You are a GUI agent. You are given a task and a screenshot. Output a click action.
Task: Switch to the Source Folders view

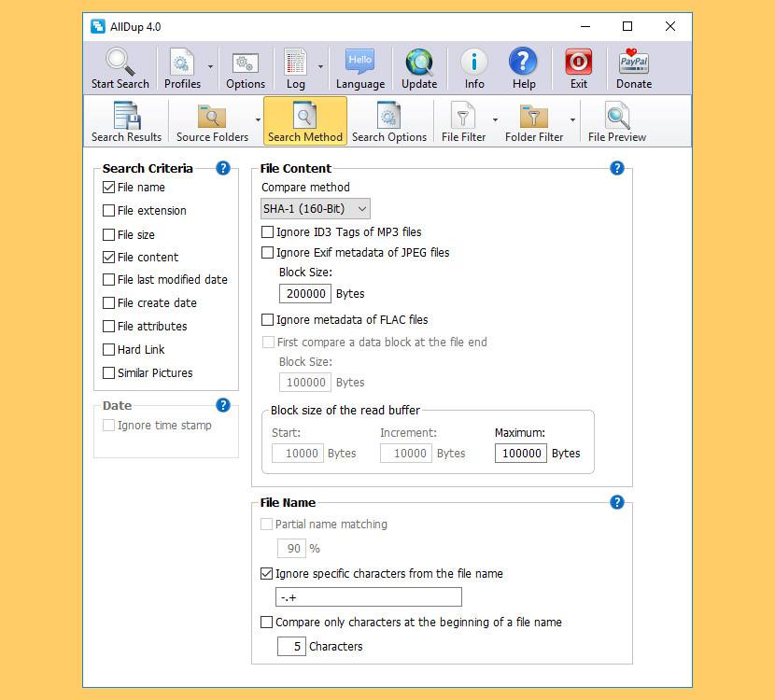[x=211, y=121]
